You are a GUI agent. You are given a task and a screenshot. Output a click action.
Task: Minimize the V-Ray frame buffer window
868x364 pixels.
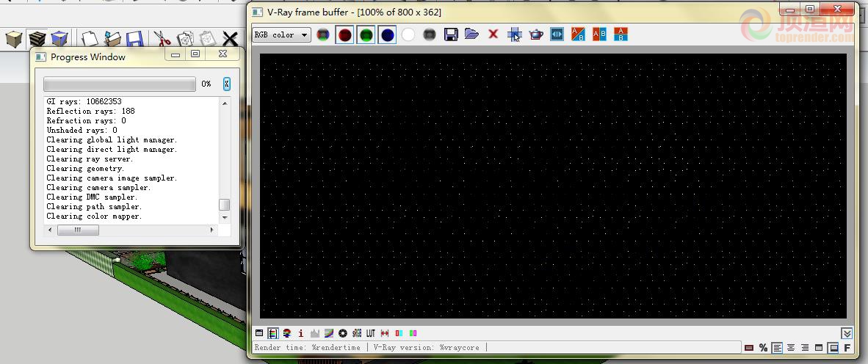(x=789, y=10)
